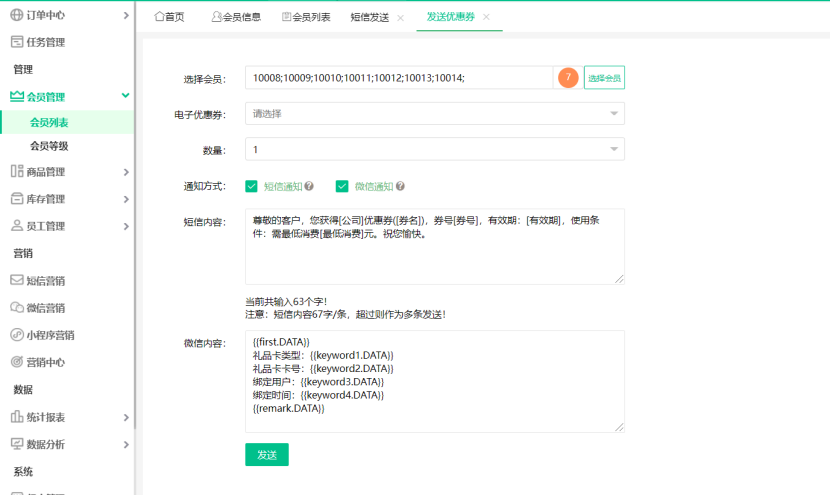
Task: Switch to the 首页 tab
Action: 170,17
